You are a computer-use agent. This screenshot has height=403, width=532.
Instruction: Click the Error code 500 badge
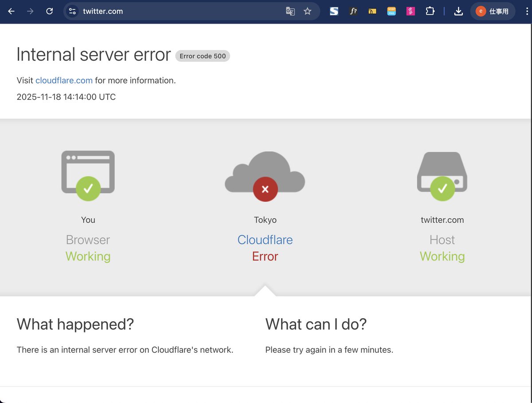(x=203, y=56)
